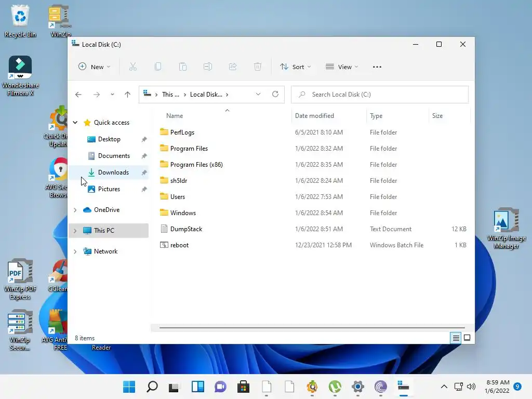Open uTorrent from taskbar
This screenshot has width=532, height=399.
tap(335, 387)
